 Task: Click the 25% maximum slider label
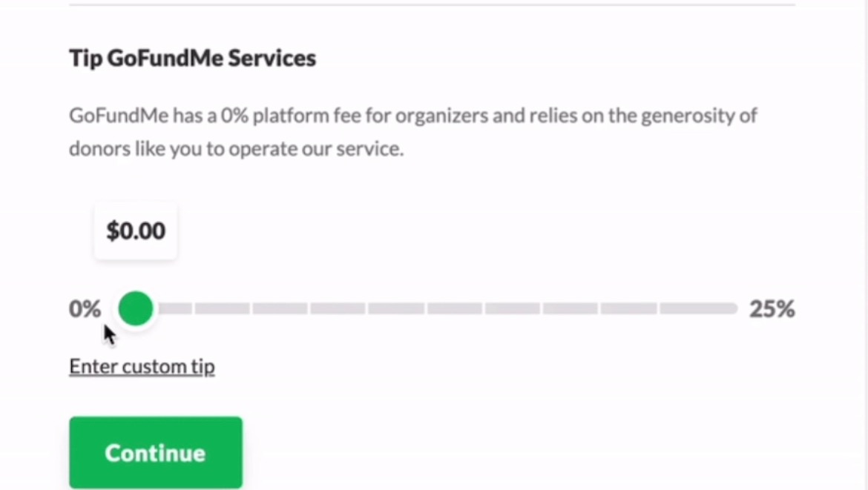tap(772, 309)
